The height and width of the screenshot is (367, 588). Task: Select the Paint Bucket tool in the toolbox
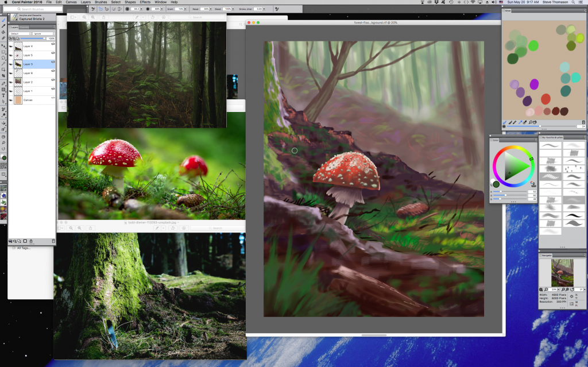tap(3, 32)
